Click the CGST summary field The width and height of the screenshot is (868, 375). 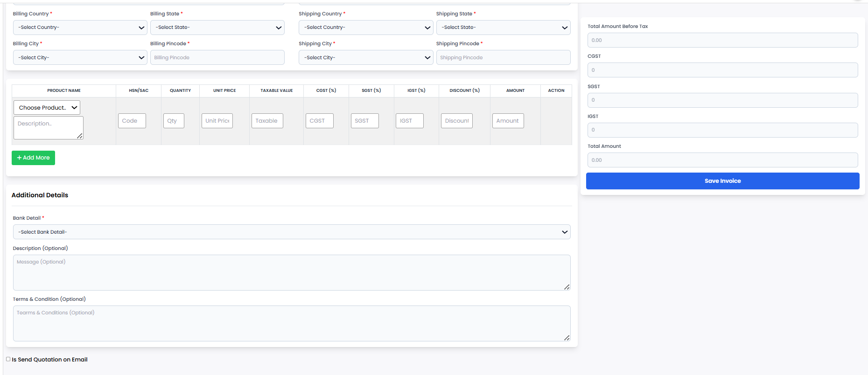pos(722,70)
